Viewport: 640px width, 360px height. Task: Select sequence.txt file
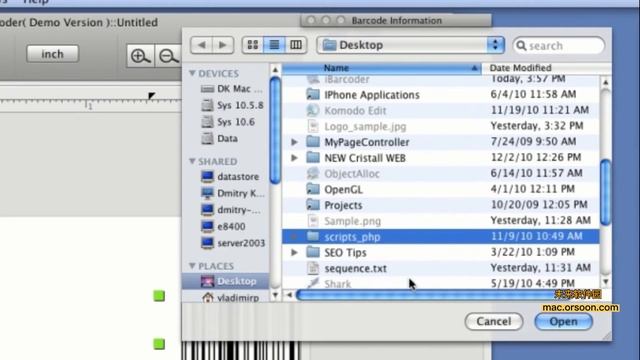[x=440, y=268]
